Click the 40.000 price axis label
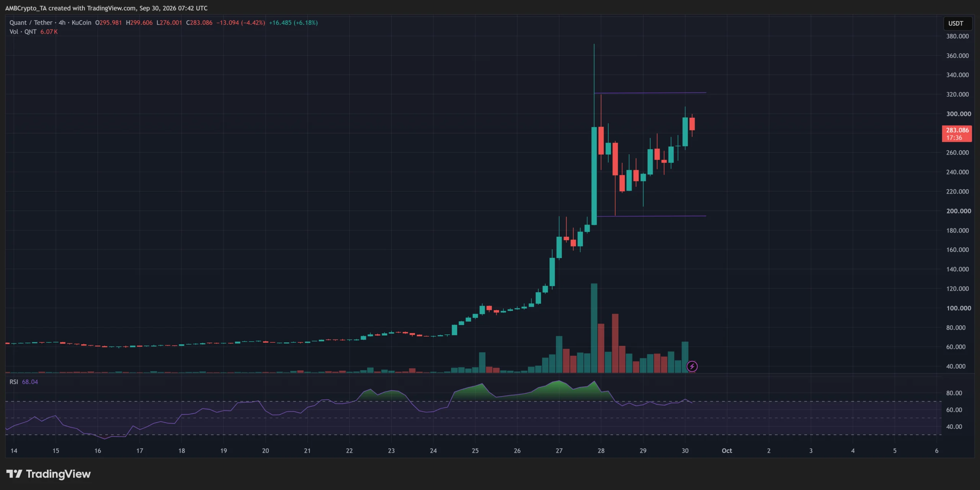Image resolution: width=980 pixels, height=490 pixels. (x=955, y=366)
